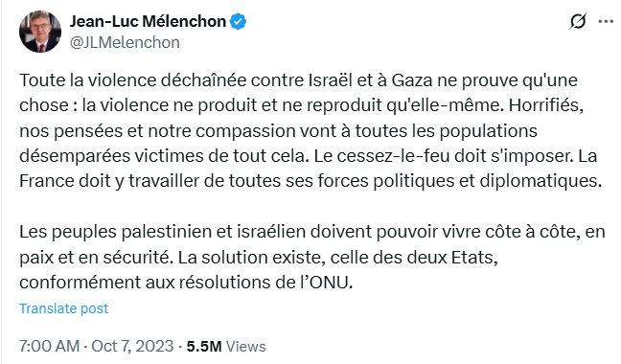The image size is (621, 364).
Task: Open the @JLMelenchon handle link
Action: click(125, 42)
